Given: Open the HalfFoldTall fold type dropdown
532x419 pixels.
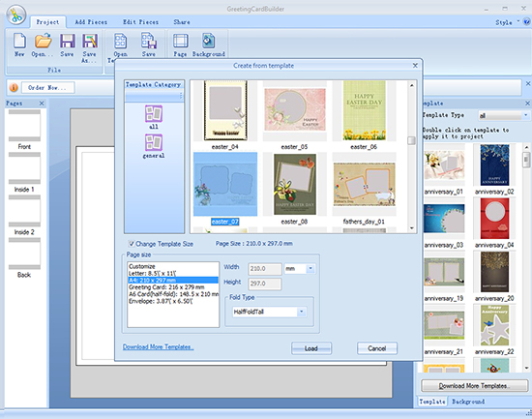Looking at the screenshot, I should point(301,312).
